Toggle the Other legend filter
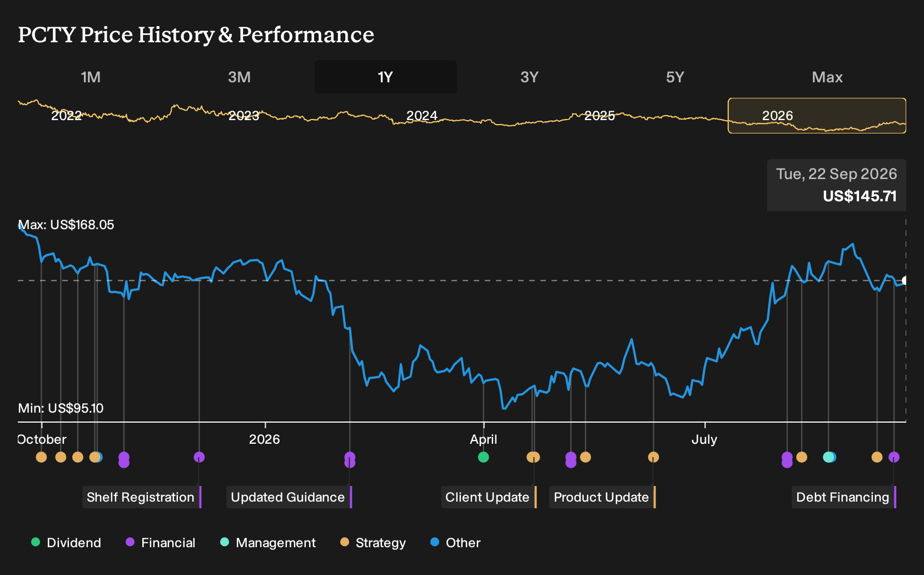 point(455,543)
